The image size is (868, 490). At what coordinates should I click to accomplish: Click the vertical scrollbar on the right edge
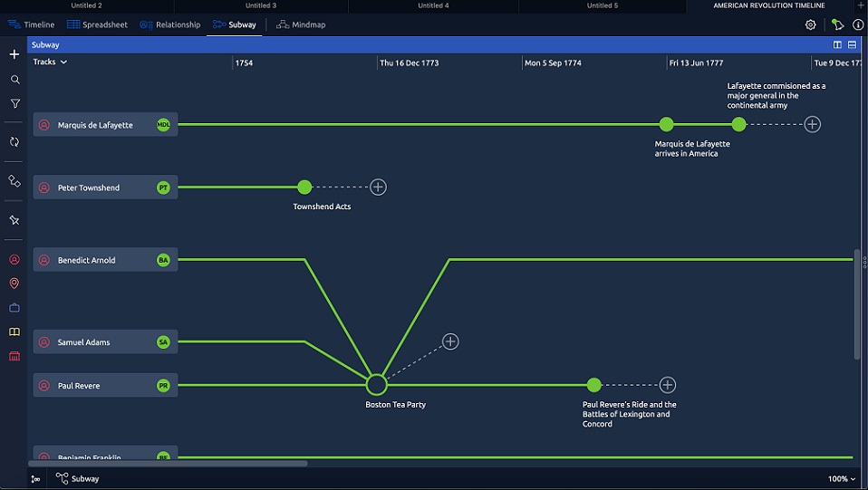pos(857,303)
